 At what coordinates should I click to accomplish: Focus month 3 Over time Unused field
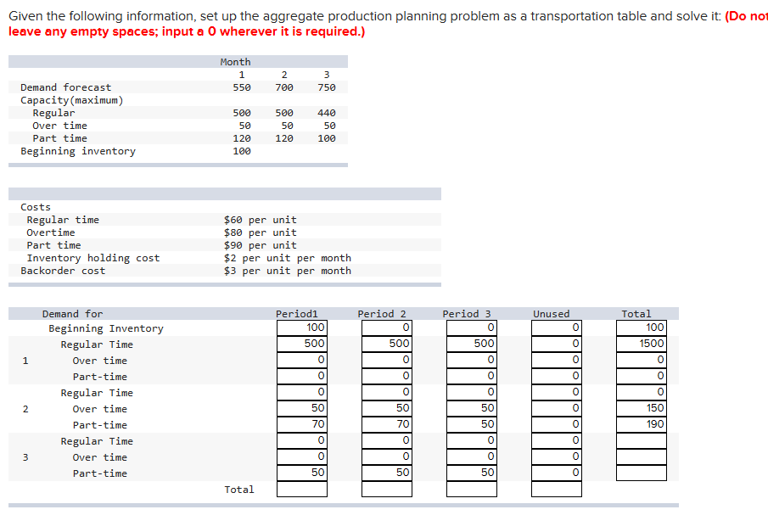557,457
